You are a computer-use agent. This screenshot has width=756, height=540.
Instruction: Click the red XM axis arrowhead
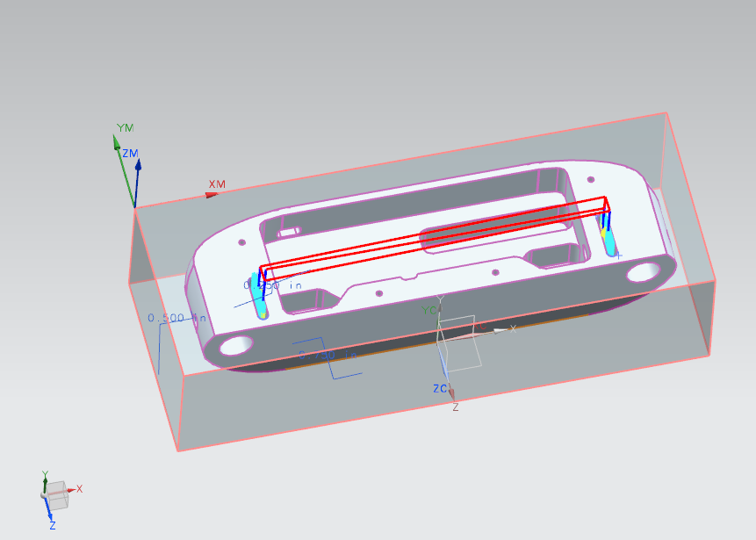point(212,194)
